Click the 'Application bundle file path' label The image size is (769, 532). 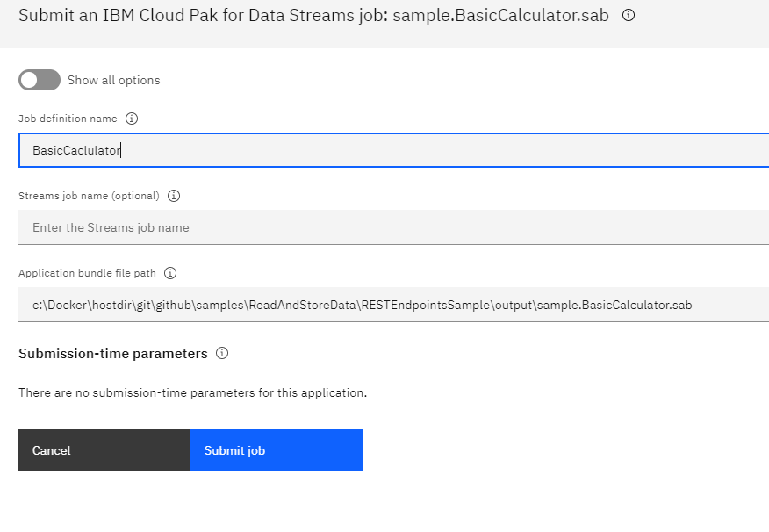(x=87, y=273)
